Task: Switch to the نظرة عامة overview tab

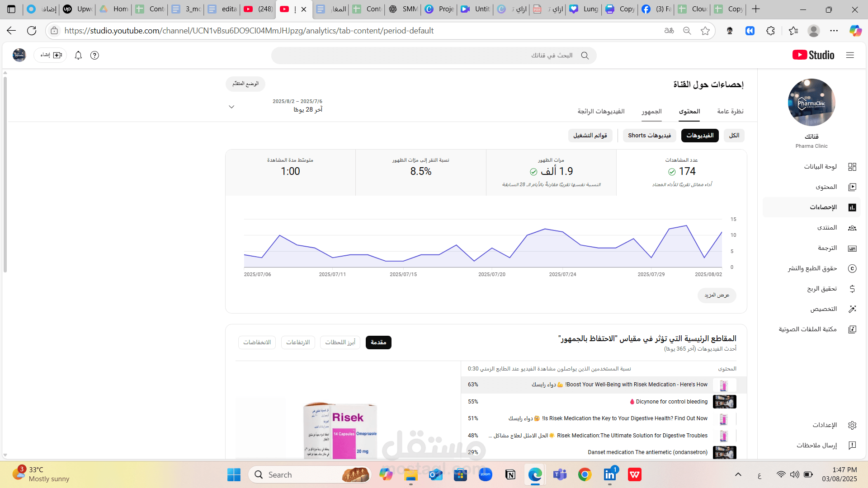Action: [x=730, y=111]
